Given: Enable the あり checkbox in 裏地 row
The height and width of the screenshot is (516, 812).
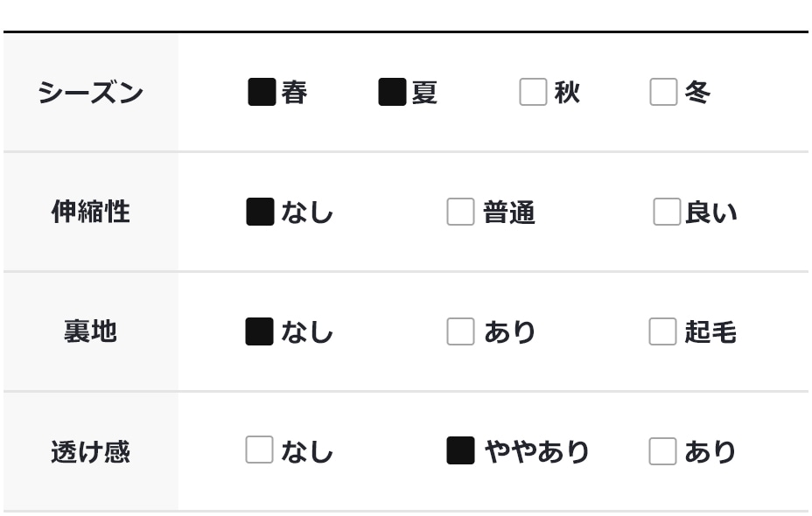Looking at the screenshot, I should (460, 331).
